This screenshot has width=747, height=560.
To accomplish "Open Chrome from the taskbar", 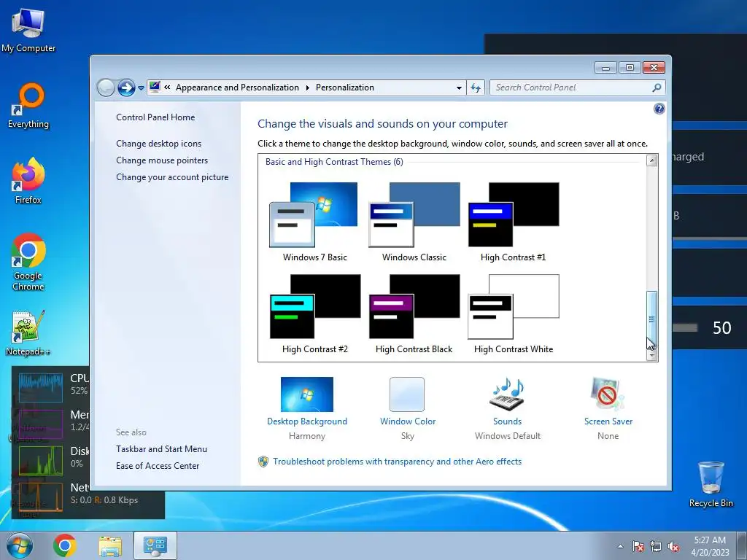I will (x=65, y=545).
